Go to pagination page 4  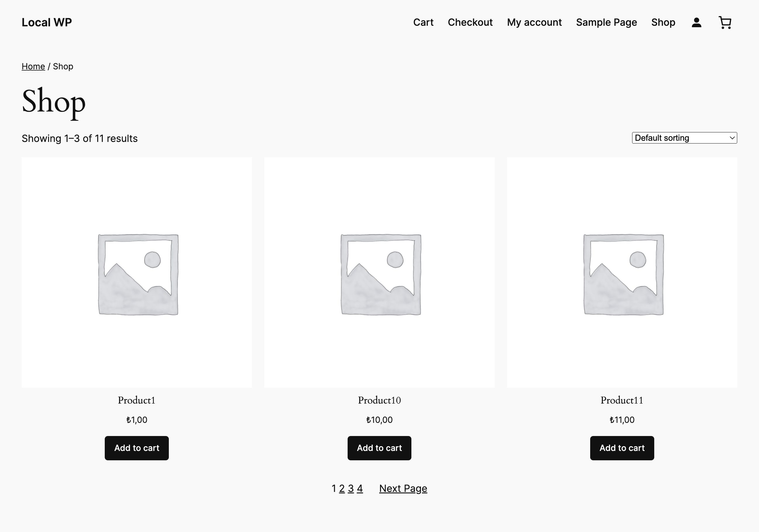(x=360, y=488)
